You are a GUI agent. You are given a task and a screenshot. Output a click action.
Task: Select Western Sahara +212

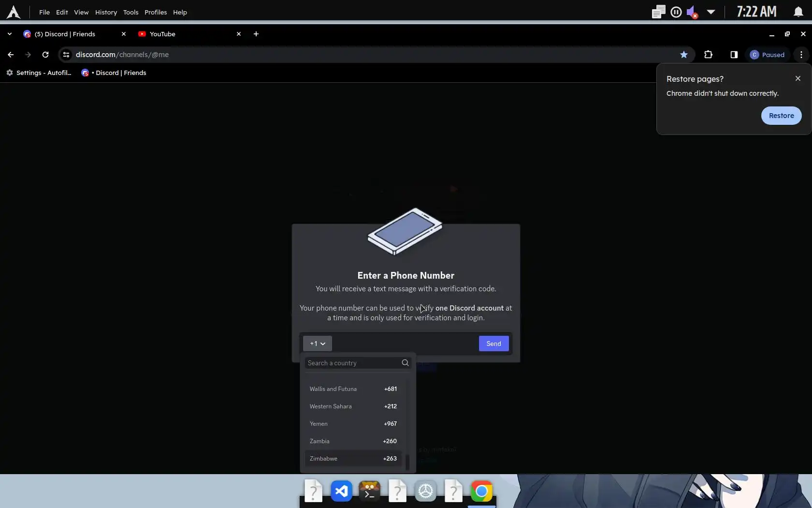tap(353, 406)
